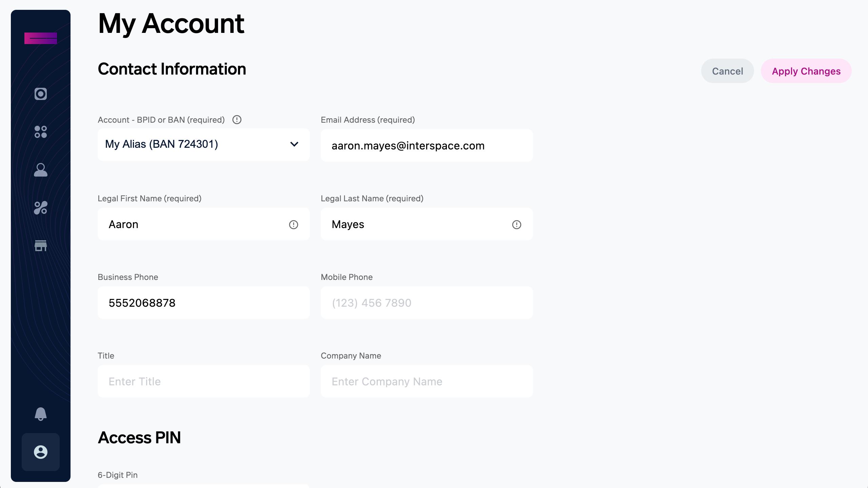Click the gradient logo in sidebar
868x488 pixels.
pos(40,38)
